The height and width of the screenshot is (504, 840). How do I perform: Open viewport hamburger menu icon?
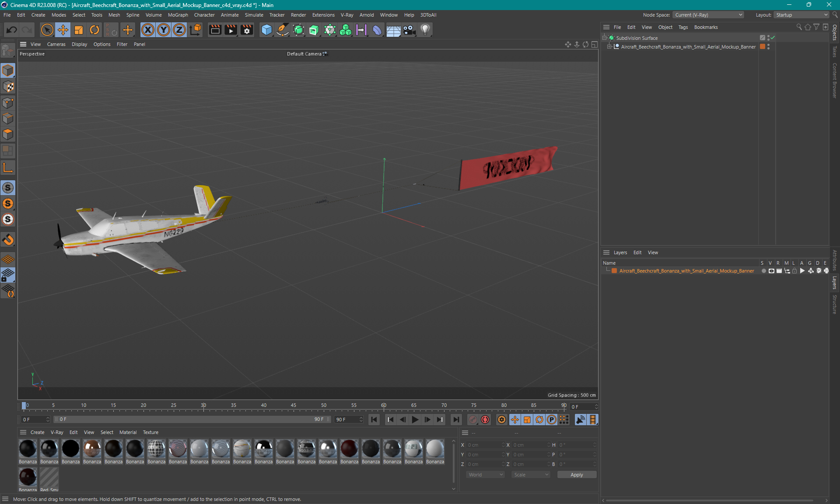tap(23, 44)
